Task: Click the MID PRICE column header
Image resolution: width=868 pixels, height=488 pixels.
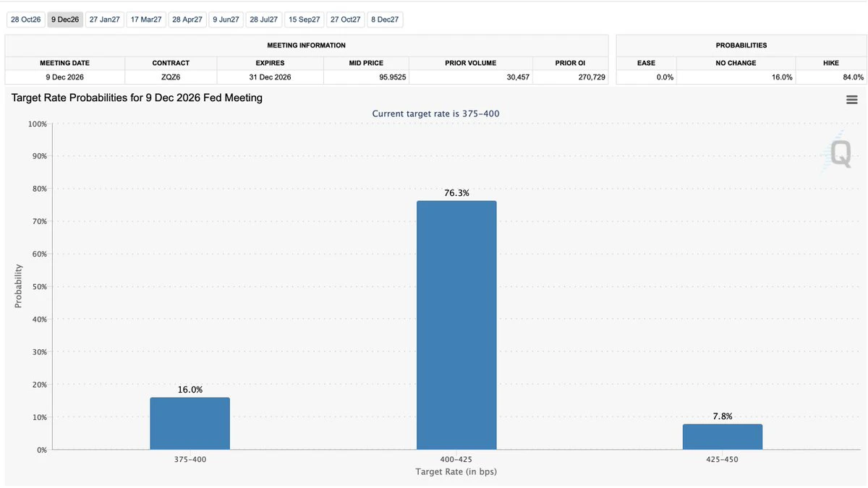Action: [366, 63]
